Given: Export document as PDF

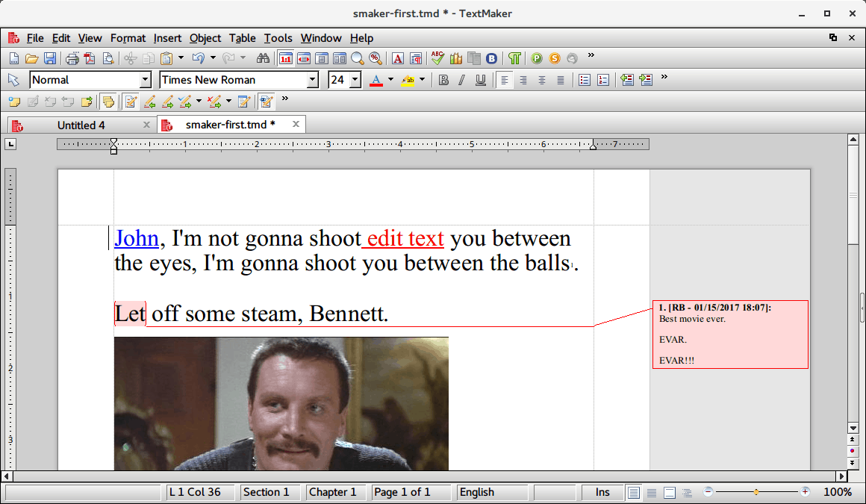Looking at the screenshot, I should pyautogui.click(x=90, y=58).
